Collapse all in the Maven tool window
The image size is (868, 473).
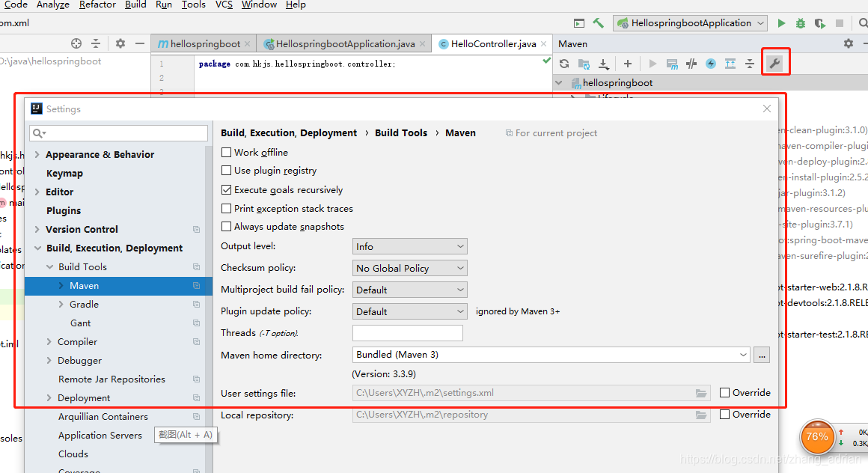tap(750, 64)
